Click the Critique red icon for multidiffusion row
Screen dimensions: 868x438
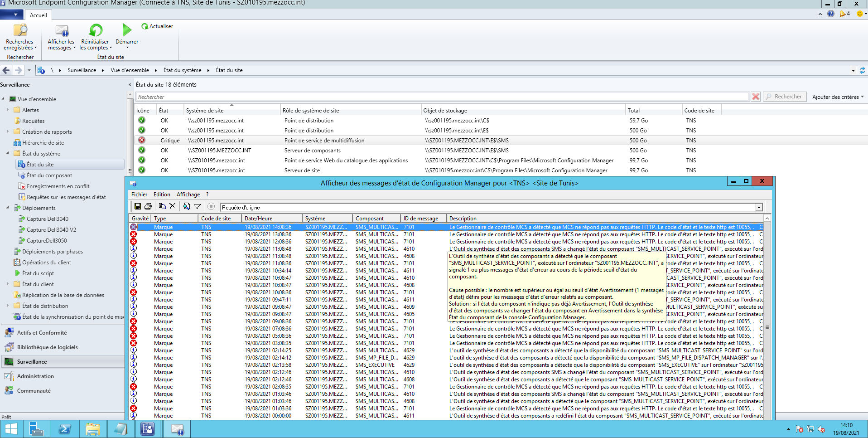[x=142, y=140]
